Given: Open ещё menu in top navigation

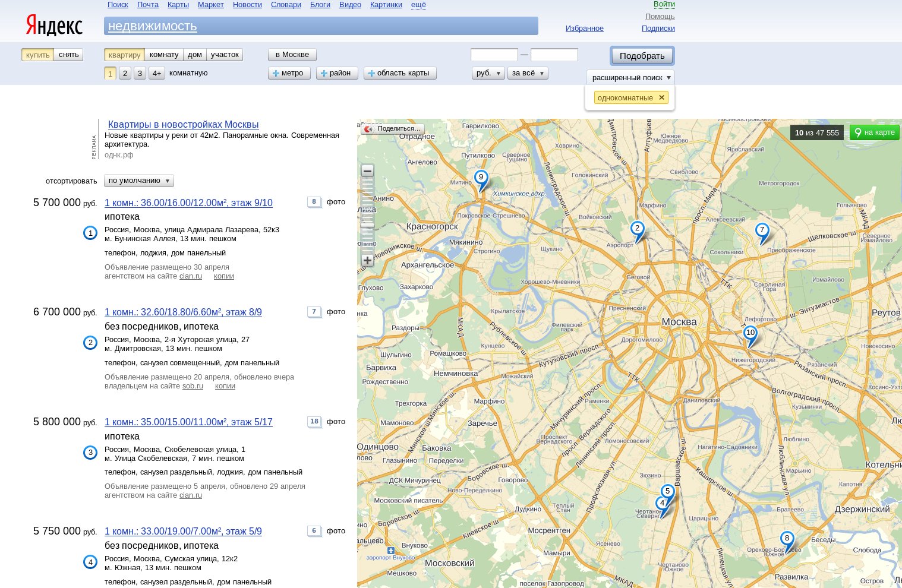Looking at the screenshot, I should 418,5.
